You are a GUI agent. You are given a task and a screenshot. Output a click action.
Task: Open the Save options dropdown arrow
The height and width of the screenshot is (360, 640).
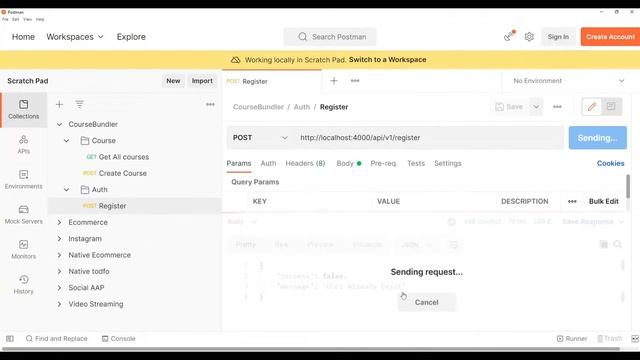536,107
